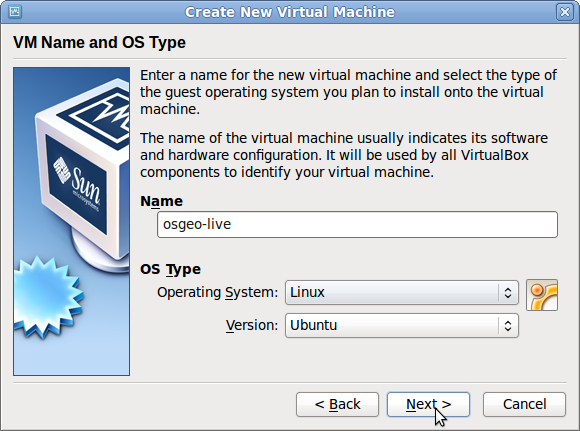Click the Name heading label
The height and width of the screenshot is (431, 580).
click(x=161, y=201)
